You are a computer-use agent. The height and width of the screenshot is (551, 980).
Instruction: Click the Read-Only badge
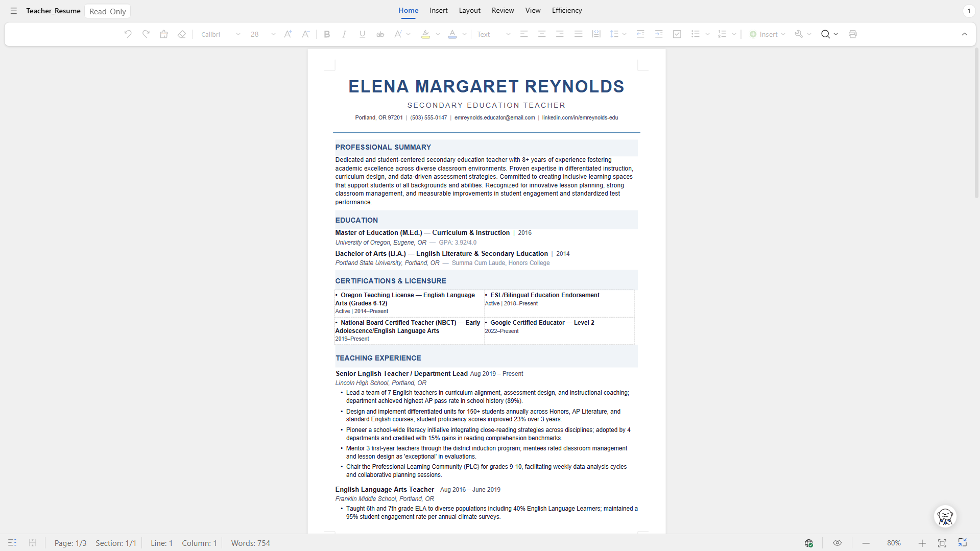108,11
